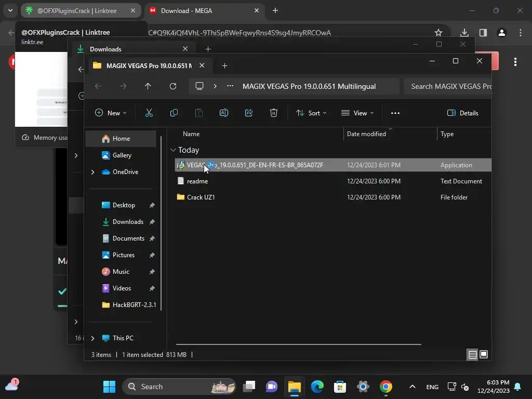Open Microsoft Store from the taskbar
This screenshot has height=399, width=532.
pos(340,387)
